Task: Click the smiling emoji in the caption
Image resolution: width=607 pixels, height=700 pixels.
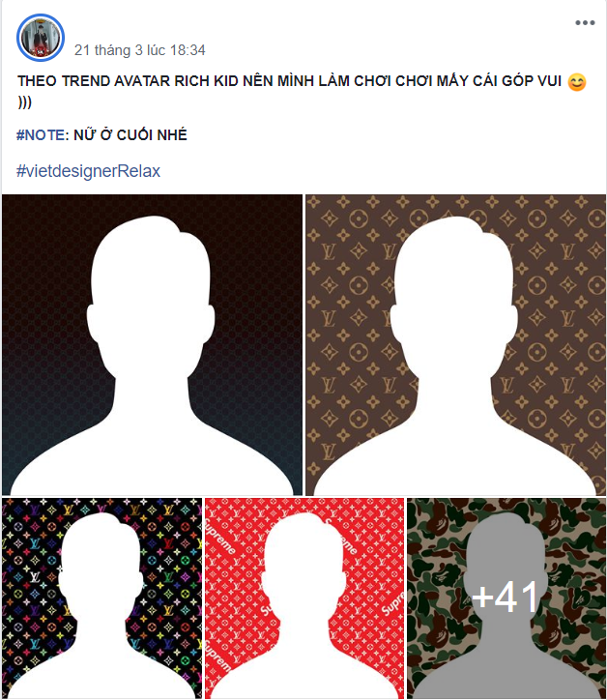Action: click(x=576, y=82)
